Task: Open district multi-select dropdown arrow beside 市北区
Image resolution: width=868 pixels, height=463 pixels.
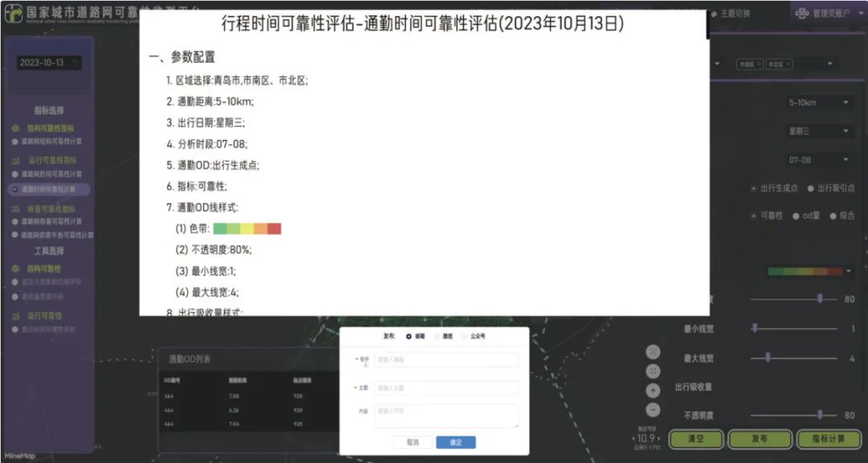Action: click(829, 64)
